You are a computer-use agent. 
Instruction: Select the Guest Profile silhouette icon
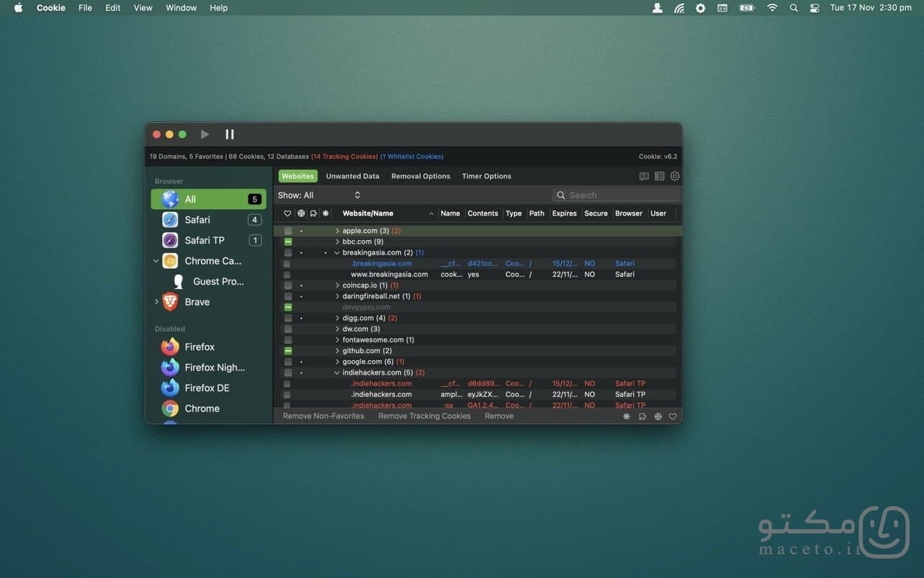point(178,282)
